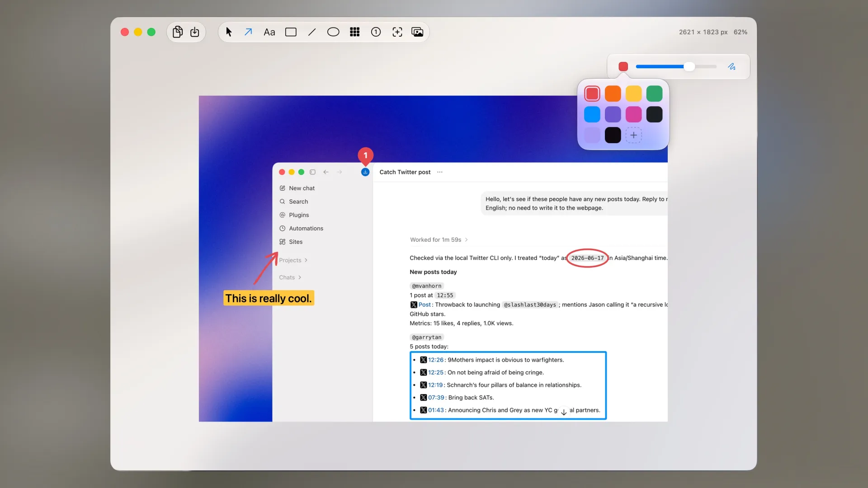
Task: Select the numbered step counter tool
Action: click(376, 32)
